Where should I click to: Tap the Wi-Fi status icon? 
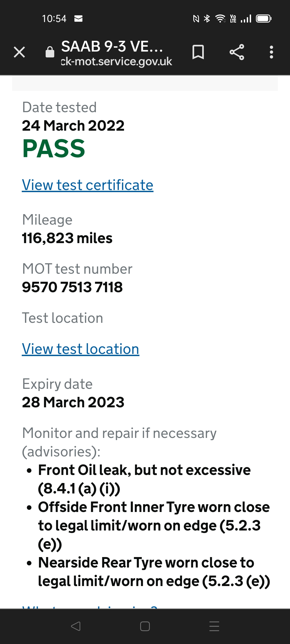[x=220, y=19]
